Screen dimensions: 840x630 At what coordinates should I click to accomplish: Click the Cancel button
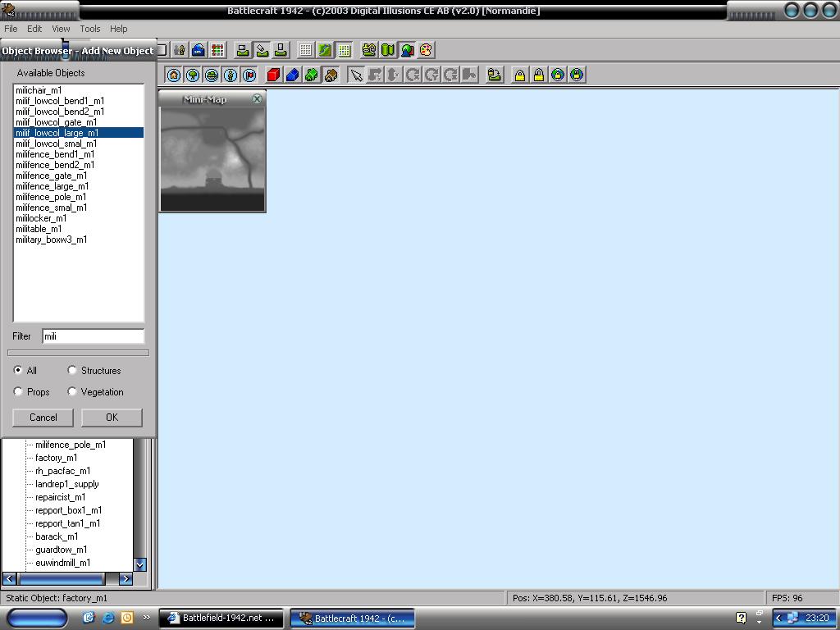(43, 418)
